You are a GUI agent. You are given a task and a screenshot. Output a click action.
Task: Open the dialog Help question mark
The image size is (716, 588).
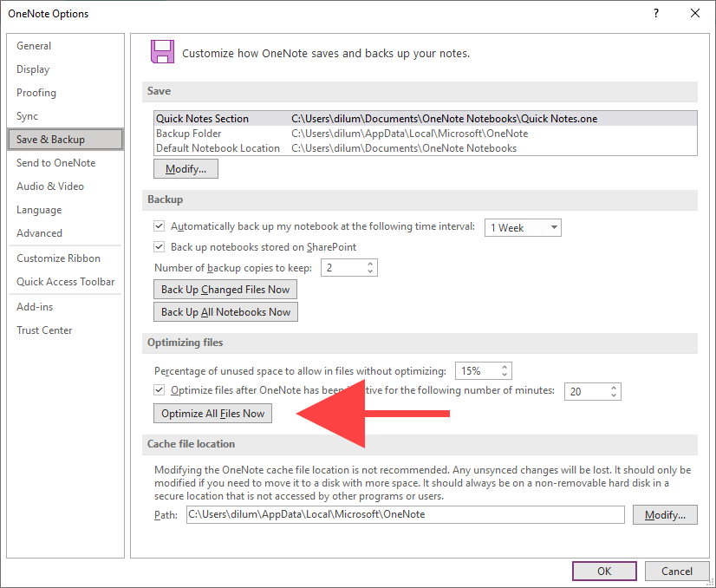click(x=655, y=13)
